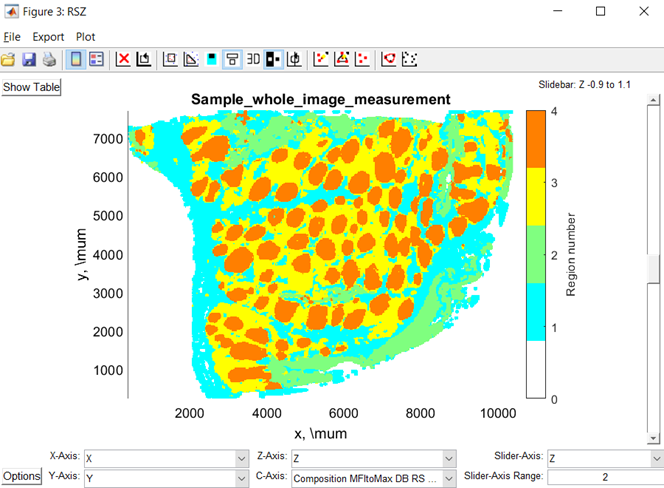Click the 'Slidebar: Z -0.9 to 1.1' text
This screenshot has width=664, height=488.
(x=584, y=85)
